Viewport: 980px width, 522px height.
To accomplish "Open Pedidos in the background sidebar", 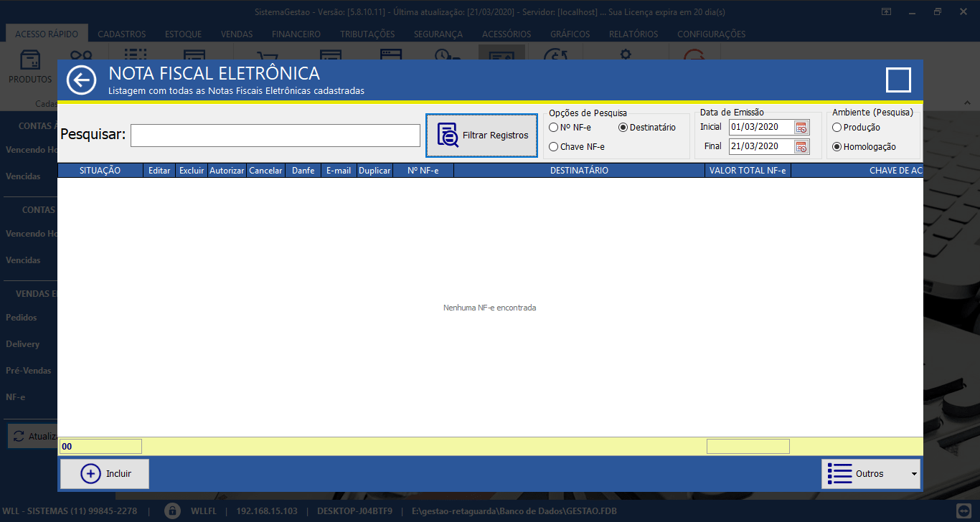I will [21, 317].
